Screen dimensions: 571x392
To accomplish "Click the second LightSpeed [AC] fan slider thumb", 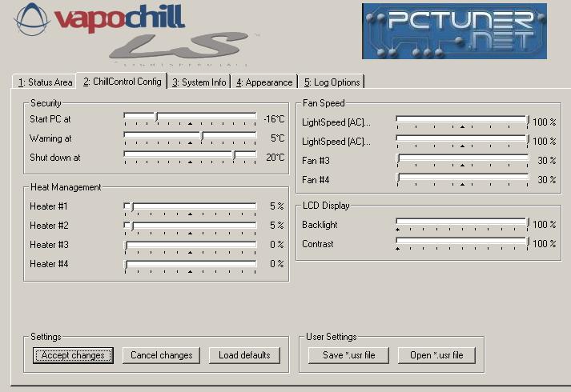I will [528, 140].
